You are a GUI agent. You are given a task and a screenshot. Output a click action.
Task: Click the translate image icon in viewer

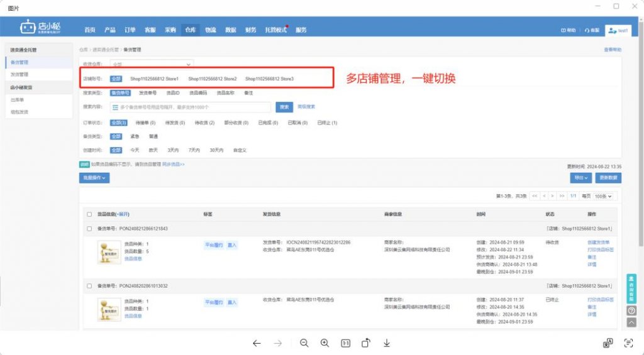608,343
